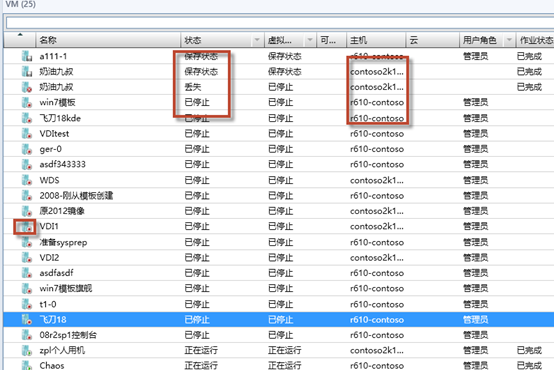
Task: Select highlighted VM name 飞刀18
Action: (x=53, y=319)
